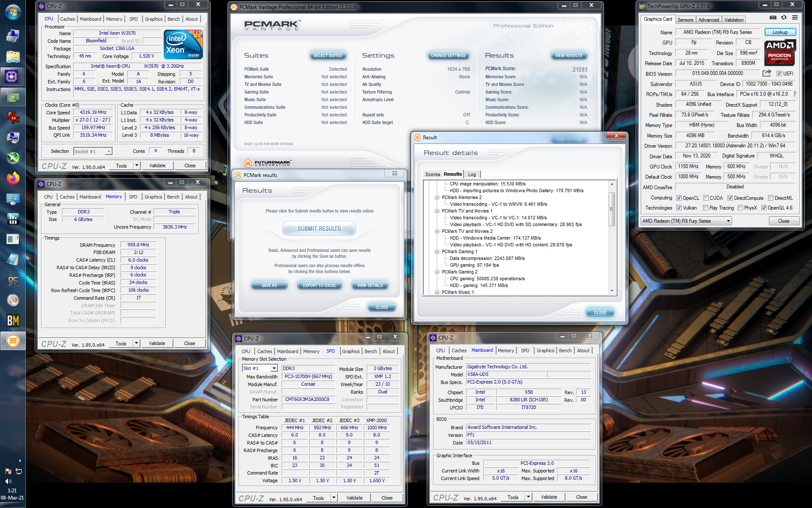Click the black bar-chart taskbar icon
The width and height of the screenshot is (812, 508).
pyautogui.click(x=13, y=219)
